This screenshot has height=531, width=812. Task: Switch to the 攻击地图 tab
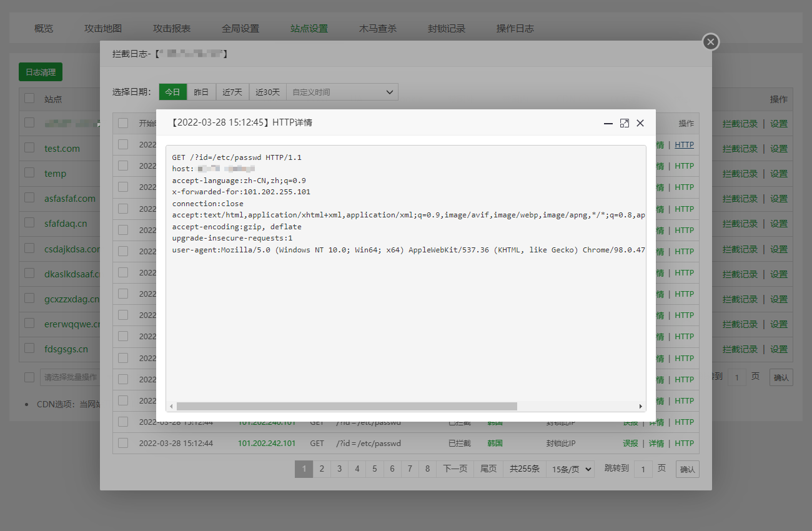point(103,29)
